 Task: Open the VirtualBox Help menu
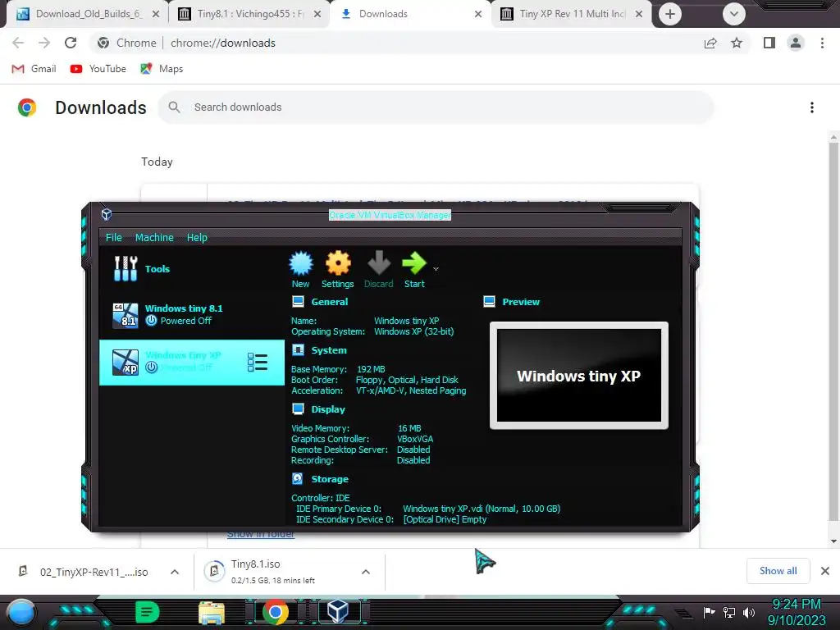point(197,237)
